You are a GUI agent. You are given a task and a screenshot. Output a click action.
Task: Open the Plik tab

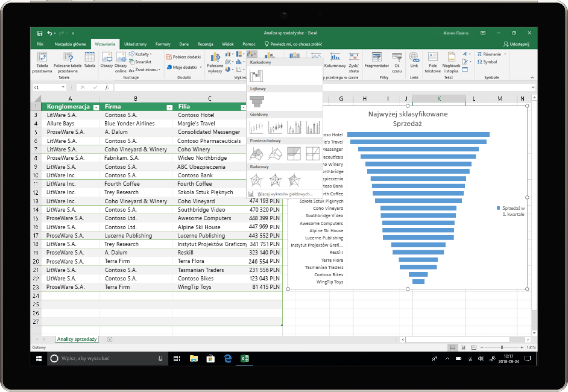pyautogui.click(x=40, y=44)
